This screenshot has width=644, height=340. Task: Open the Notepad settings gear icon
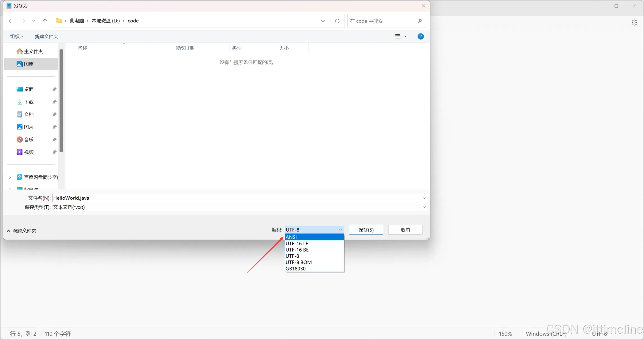tap(634, 22)
